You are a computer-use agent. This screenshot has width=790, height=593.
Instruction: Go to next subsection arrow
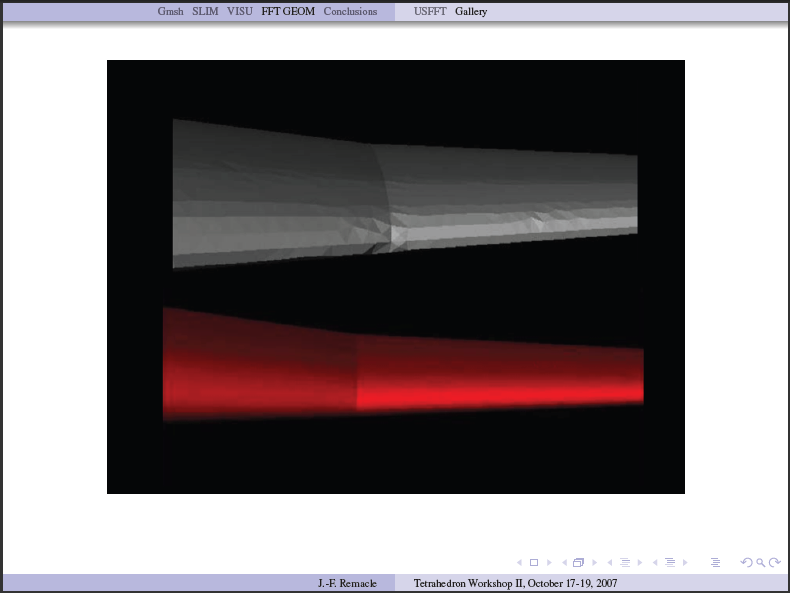(640, 563)
